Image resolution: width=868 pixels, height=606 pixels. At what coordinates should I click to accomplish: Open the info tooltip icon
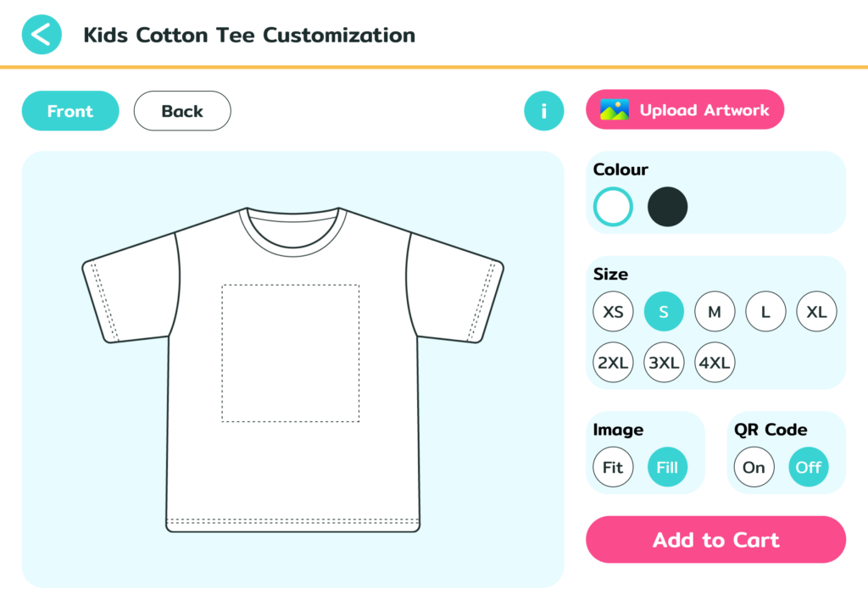[544, 110]
